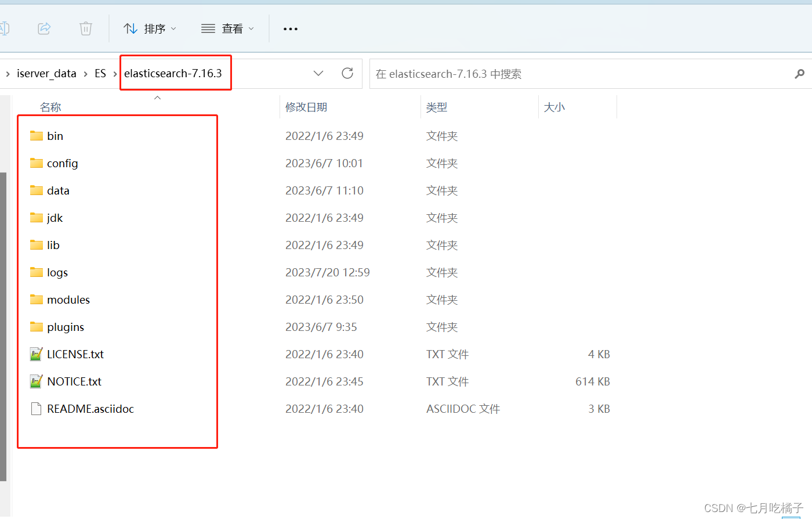Click the Share icon in toolbar
The image size is (812, 519).
pyautogui.click(x=44, y=28)
